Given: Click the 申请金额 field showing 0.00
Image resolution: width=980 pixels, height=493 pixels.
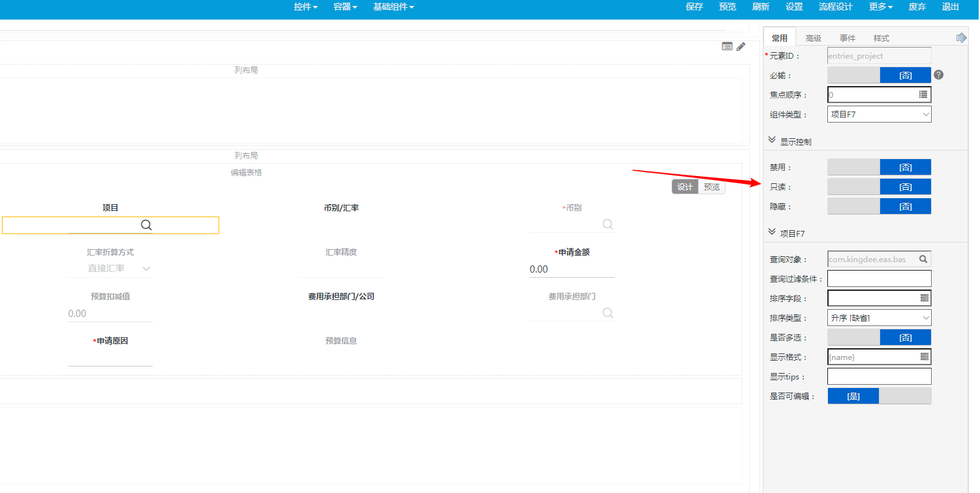Looking at the screenshot, I should click(572, 269).
